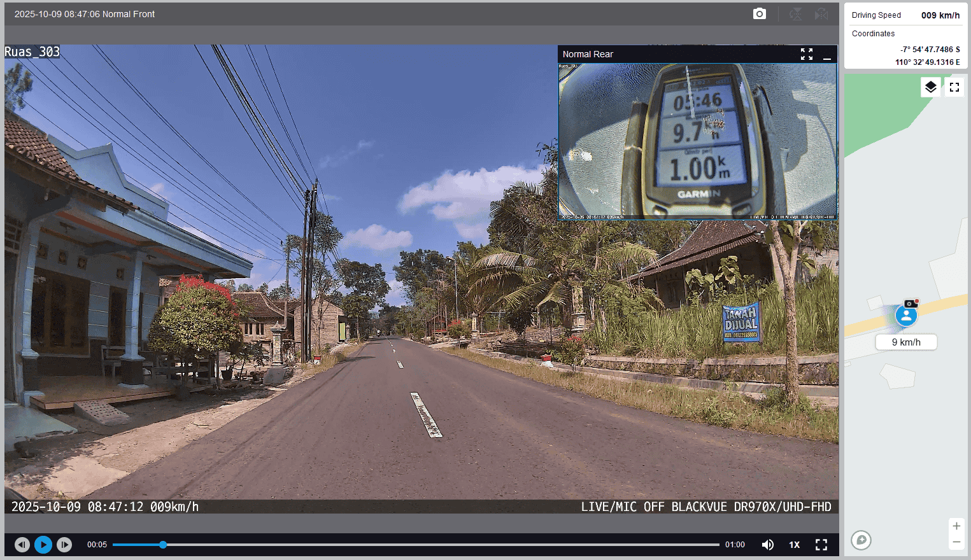
Task: Expand the map to fullscreen
Action: 954,87
